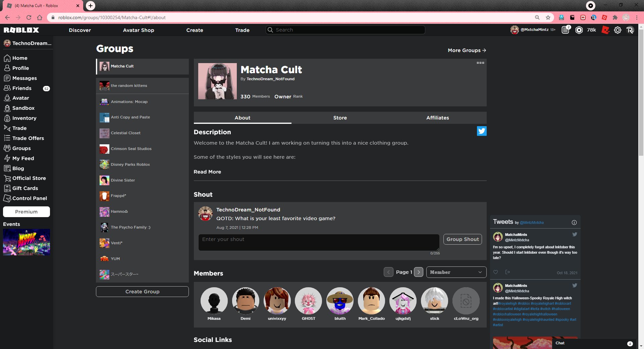This screenshot has height=349, width=644.
Task: Focus the Roblox search field
Action: point(345,30)
